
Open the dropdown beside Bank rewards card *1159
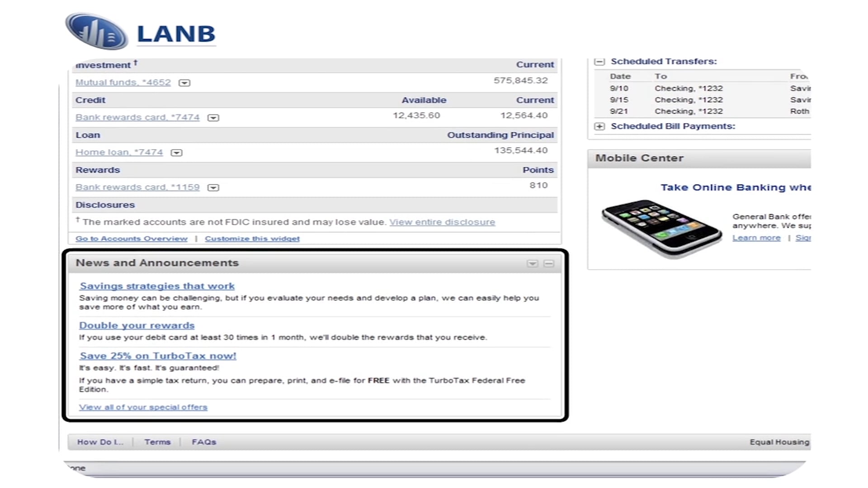tap(213, 187)
